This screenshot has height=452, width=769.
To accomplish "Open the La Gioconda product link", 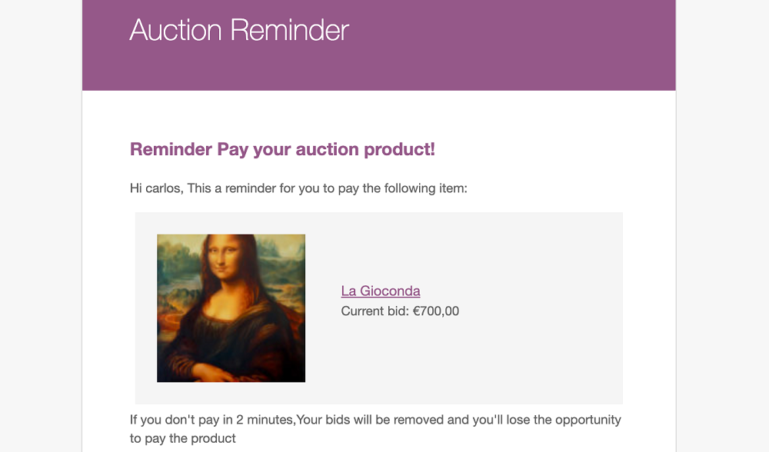I will click(x=380, y=291).
